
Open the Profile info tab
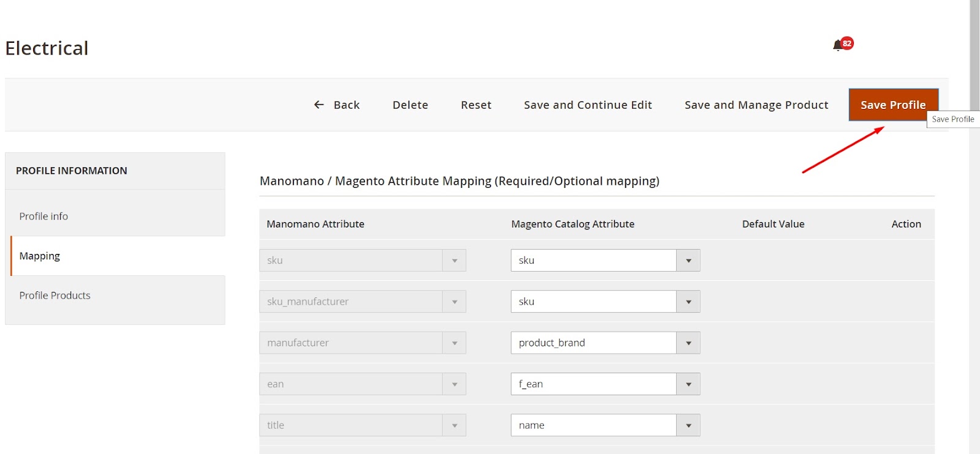43,216
